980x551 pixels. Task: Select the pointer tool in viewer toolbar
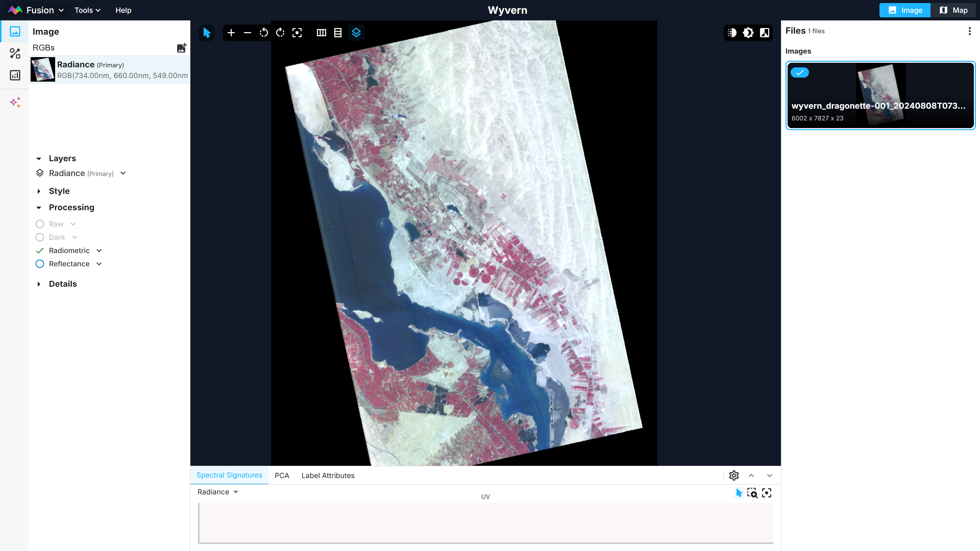206,33
